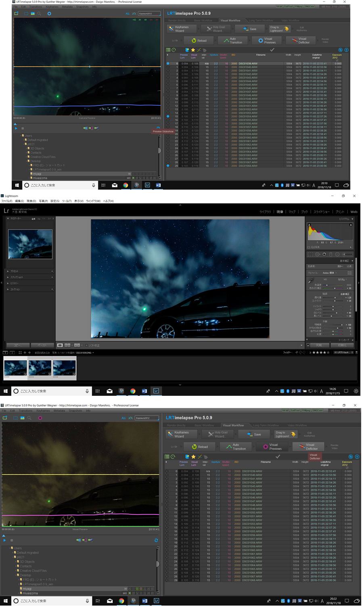Screen dimensions: 364x608
Task: Switch treatment to 白黒 in Lightroom
Action: [x=349, y=266]
